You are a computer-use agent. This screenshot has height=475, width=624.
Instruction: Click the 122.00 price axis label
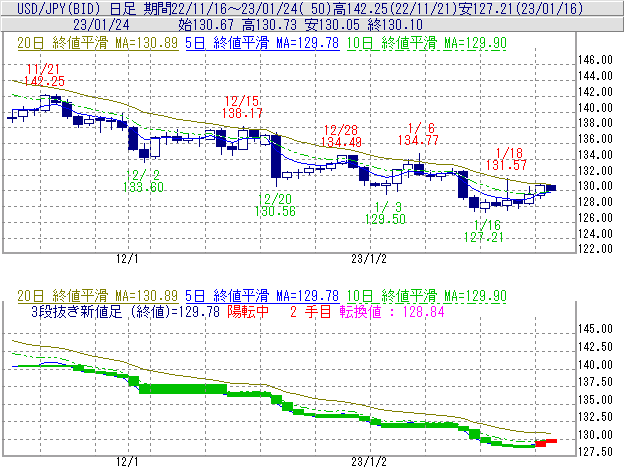coord(595,249)
